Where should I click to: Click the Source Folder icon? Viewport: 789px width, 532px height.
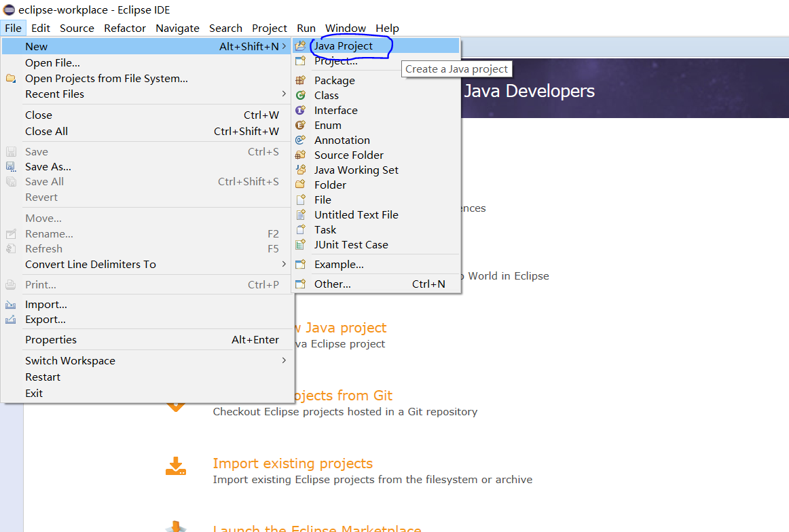[x=300, y=155]
